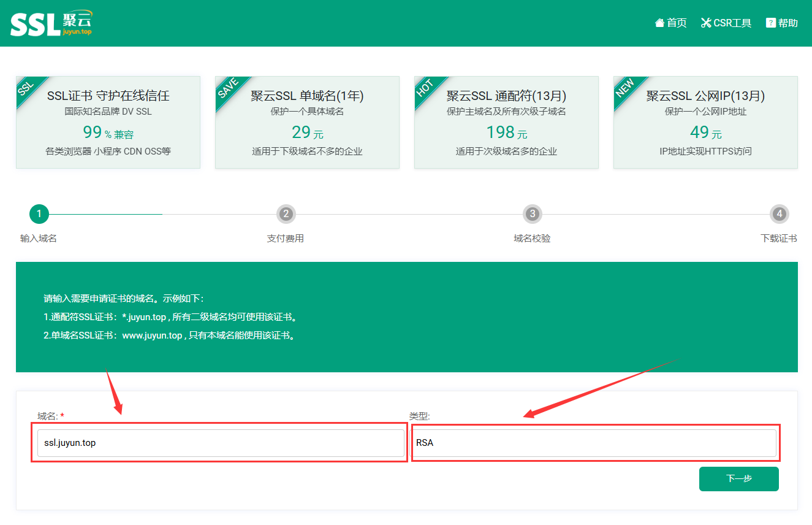Click the SSL corner ribbon on first card

click(26, 88)
